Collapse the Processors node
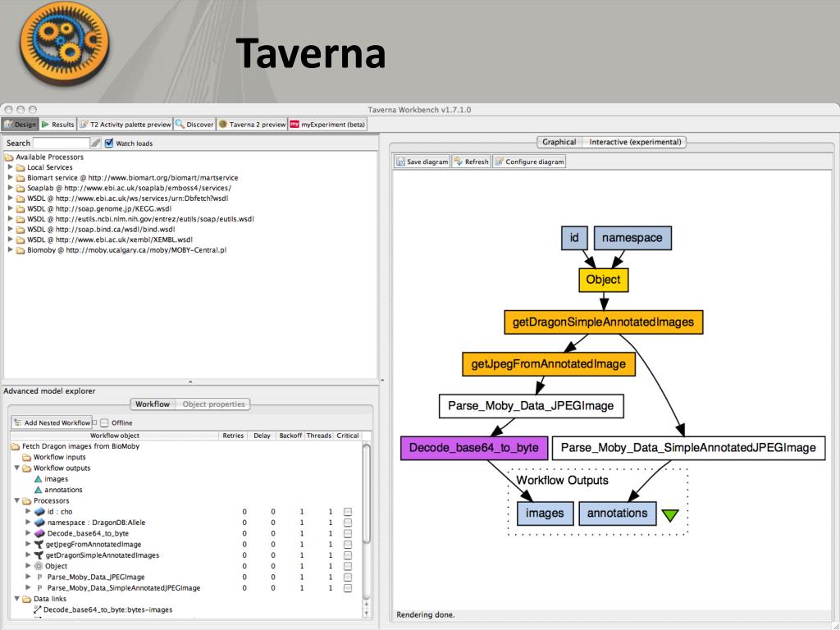Image resolution: width=840 pixels, height=630 pixels. (x=16, y=500)
